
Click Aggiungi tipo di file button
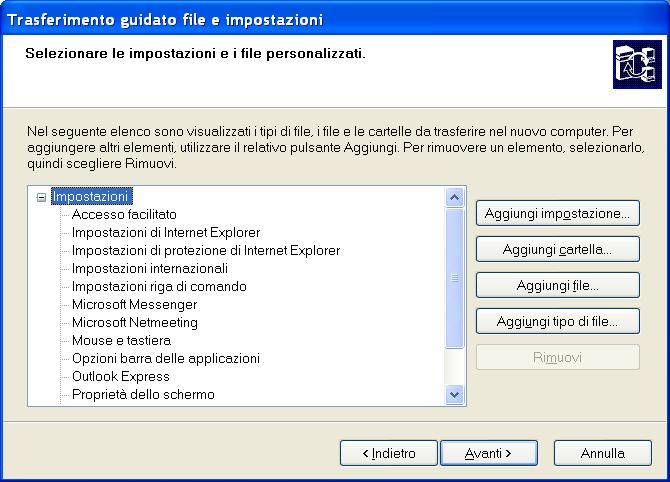click(557, 321)
